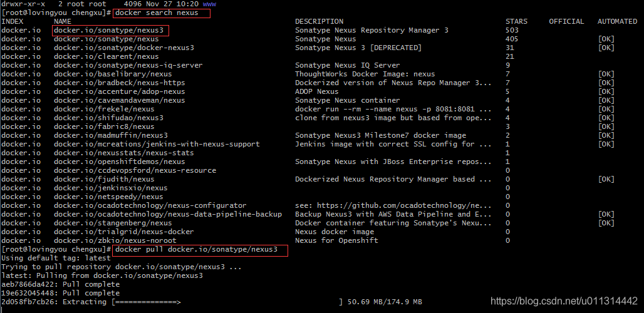Select 'Sonatype Nexus IQ Server' description
Image resolution: width=644 pixels, height=313 pixels.
click(x=348, y=65)
